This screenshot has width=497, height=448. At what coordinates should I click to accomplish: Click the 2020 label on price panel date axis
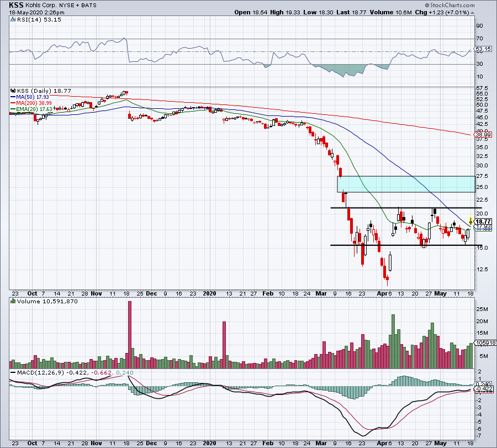pyautogui.click(x=209, y=293)
